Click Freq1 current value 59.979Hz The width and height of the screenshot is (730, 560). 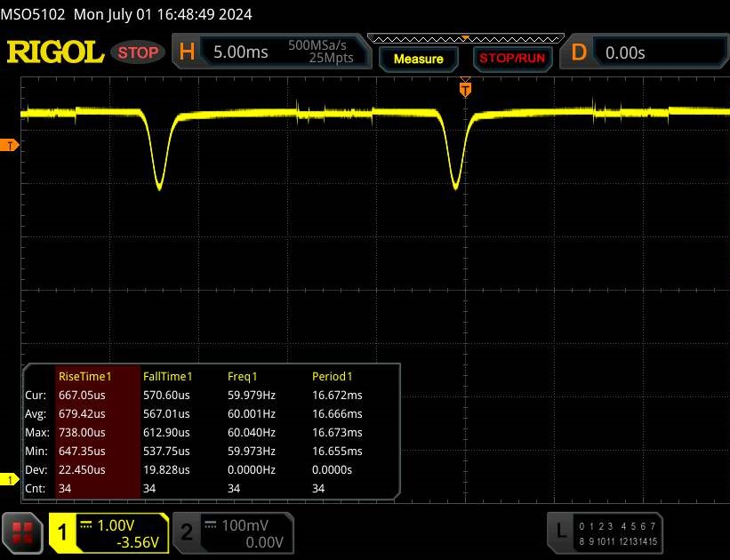click(252, 396)
